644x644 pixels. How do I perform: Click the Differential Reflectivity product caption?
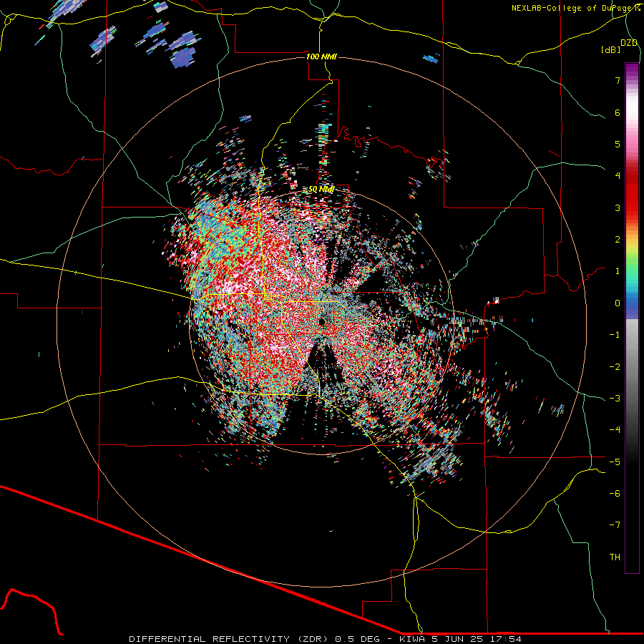coord(325,639)
